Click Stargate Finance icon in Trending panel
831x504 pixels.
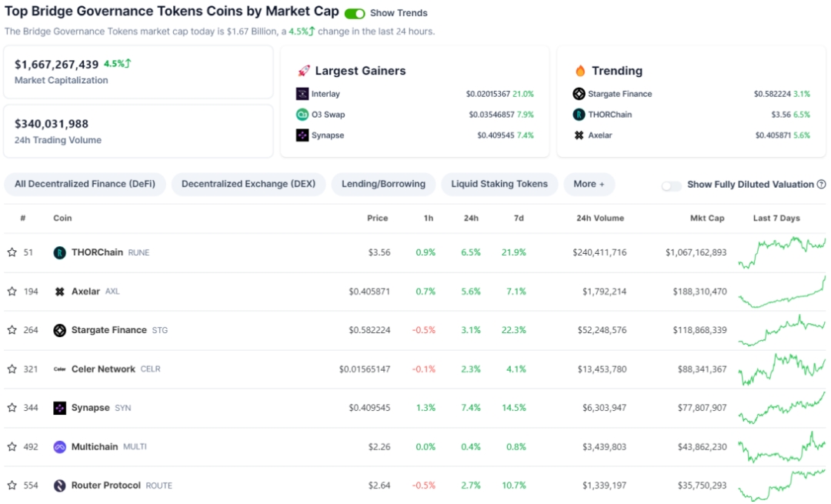click(579, 94)
